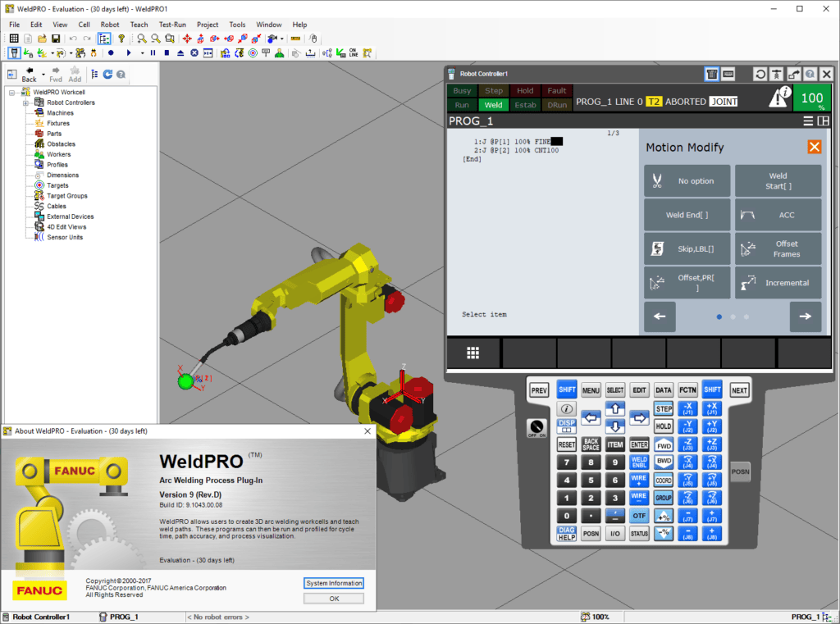Screen dimensions: 840x624
Task: Toggle the ON LINE toolbar button
Action: [x=354, y=52]
